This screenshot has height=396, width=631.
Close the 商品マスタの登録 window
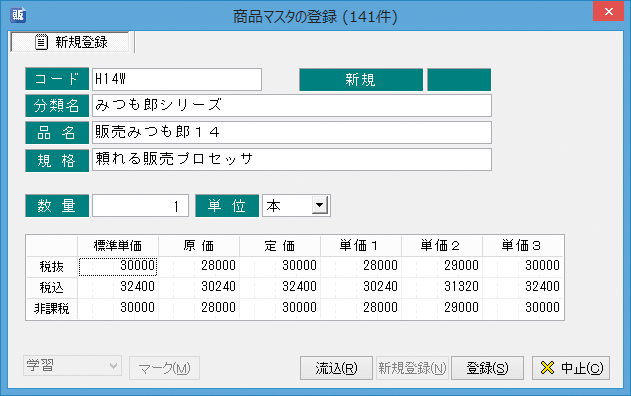click(x=608, y=11)
